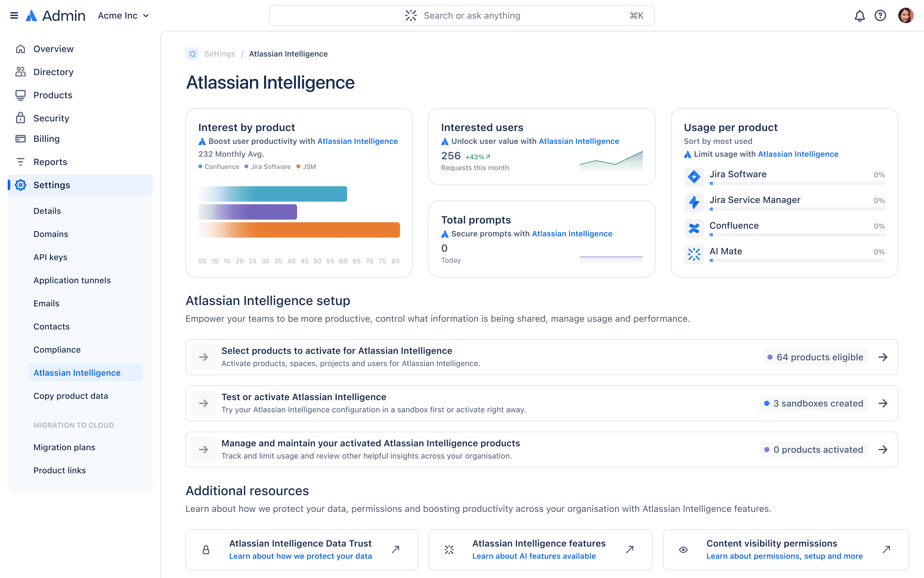Click the JSM orange chart bar
This screenshot has width=924, height=578.
click(x=299, y=230)
